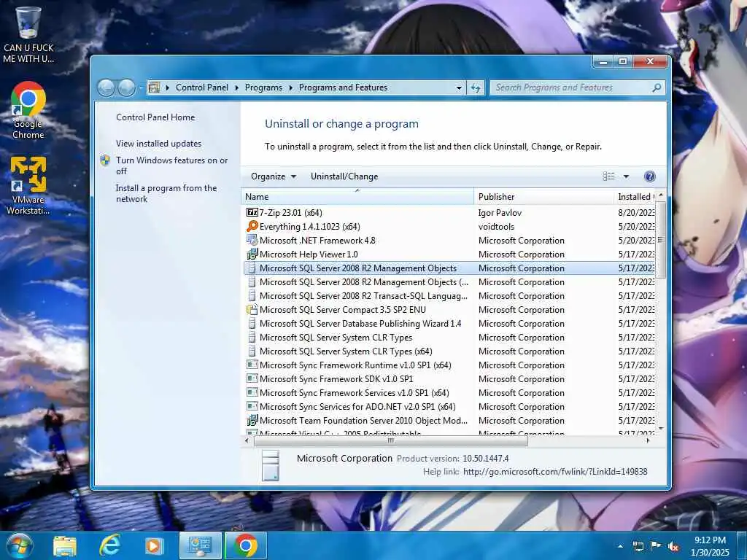Screen dimensions: 747x560
Task: Open the help question mark button
Action: (x=649, y=176)
